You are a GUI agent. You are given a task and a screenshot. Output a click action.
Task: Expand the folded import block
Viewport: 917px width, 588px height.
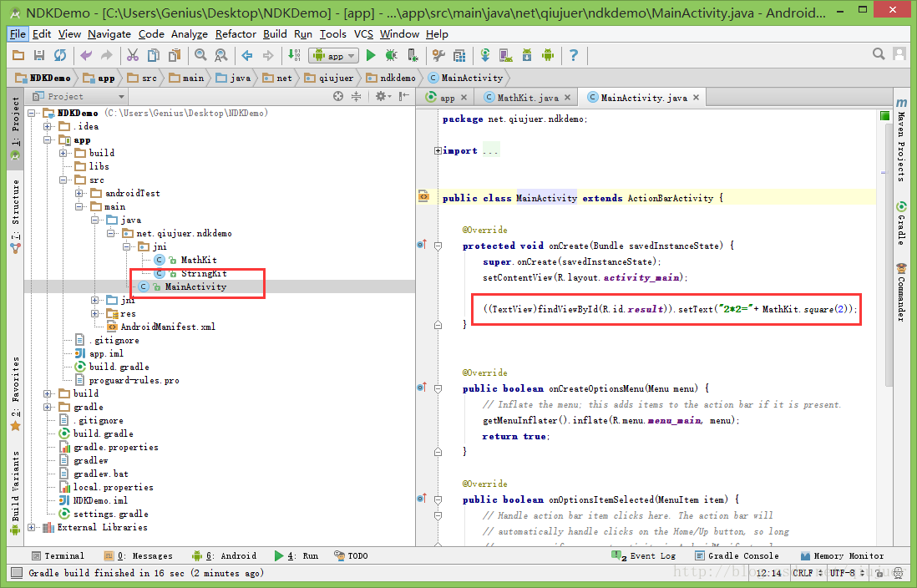438,151
